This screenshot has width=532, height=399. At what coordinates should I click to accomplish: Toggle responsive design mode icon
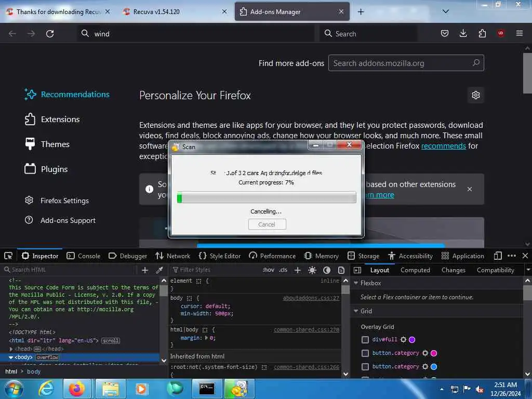tap(498, 256)
